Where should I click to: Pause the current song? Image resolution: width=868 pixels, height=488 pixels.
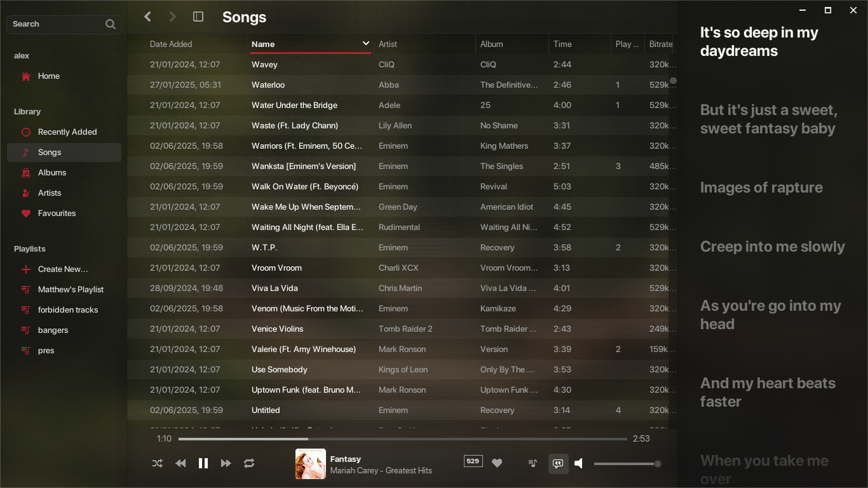click(x=203, y=463)
